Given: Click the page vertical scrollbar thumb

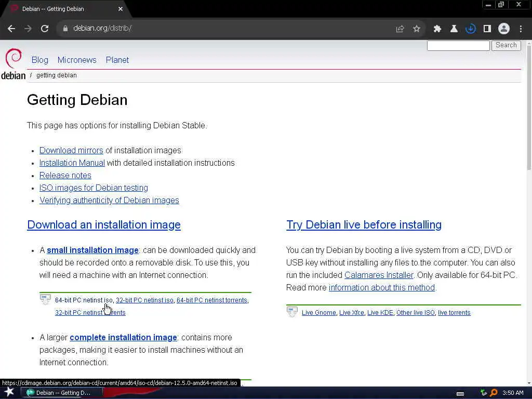Looking at the screenshot, I should coord(529,107).
